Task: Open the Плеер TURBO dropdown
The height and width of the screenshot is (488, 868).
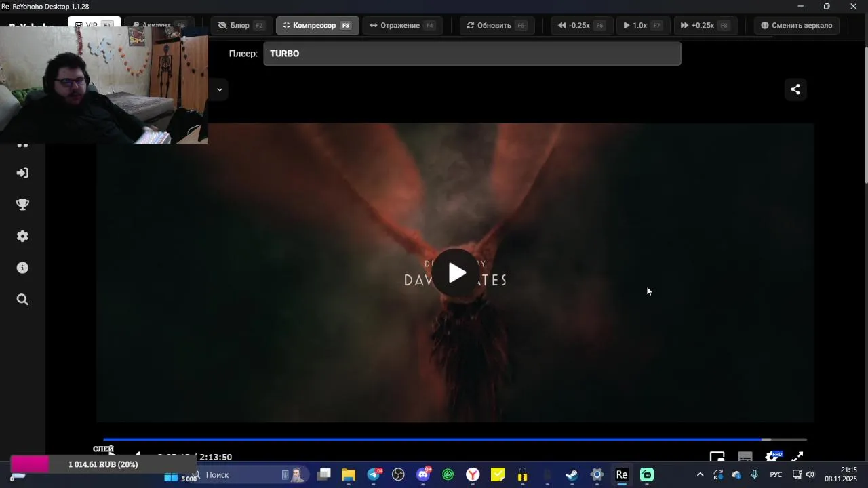Action: [472, 54]
